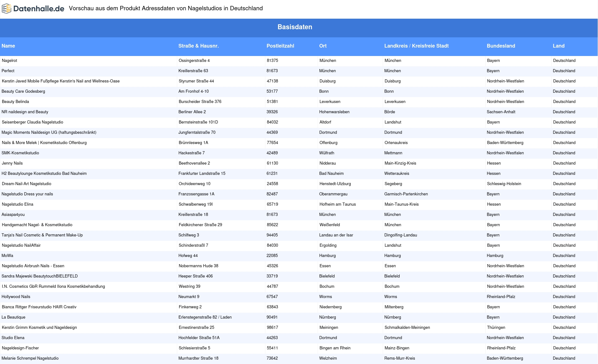Select the Nagelrot row name cell
Viewport: 598px width, 364px height.
click(x=10, y=61)
